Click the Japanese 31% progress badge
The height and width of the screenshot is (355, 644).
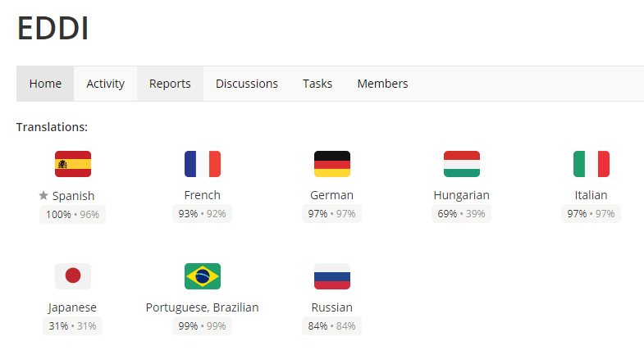point(72,325)
